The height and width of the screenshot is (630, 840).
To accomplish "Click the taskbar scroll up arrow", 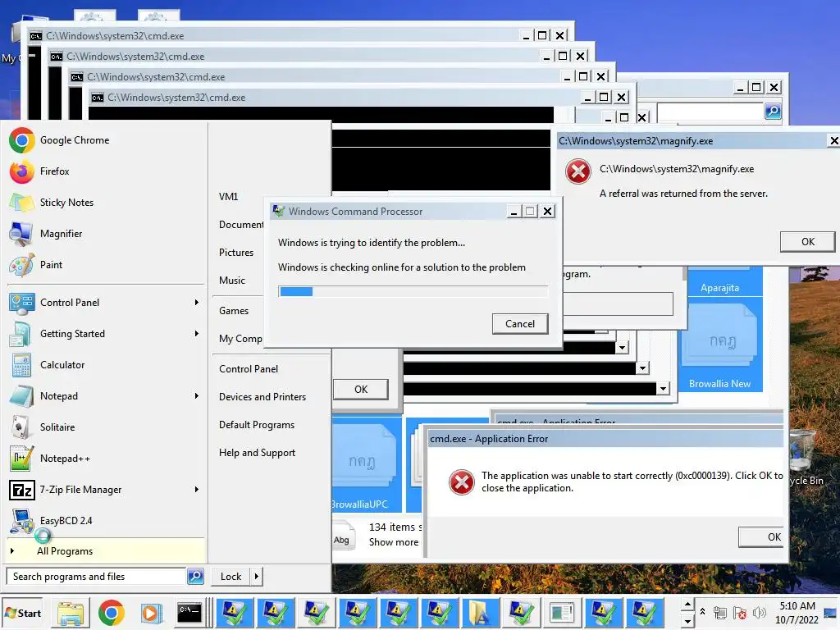I will [687, 605].
